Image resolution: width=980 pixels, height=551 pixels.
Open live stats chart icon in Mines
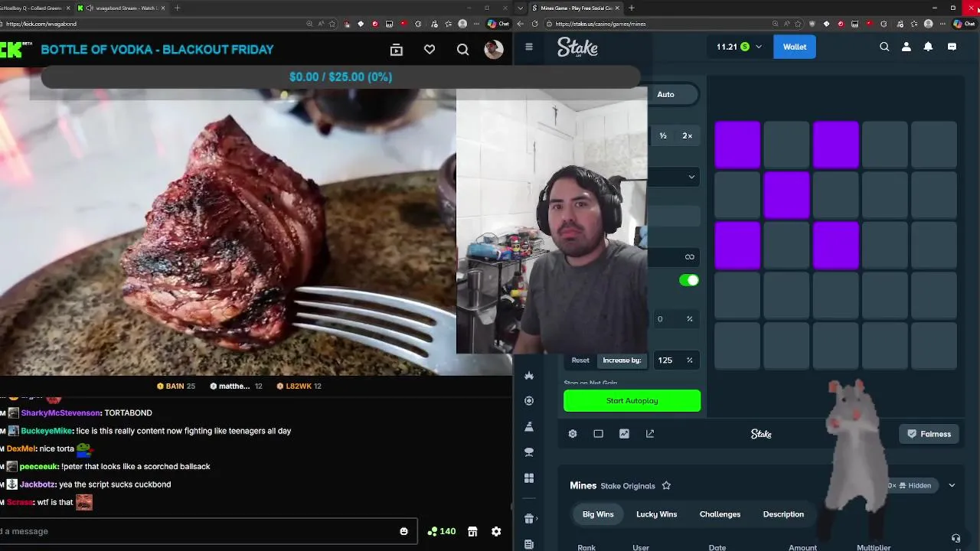(624, 434)
